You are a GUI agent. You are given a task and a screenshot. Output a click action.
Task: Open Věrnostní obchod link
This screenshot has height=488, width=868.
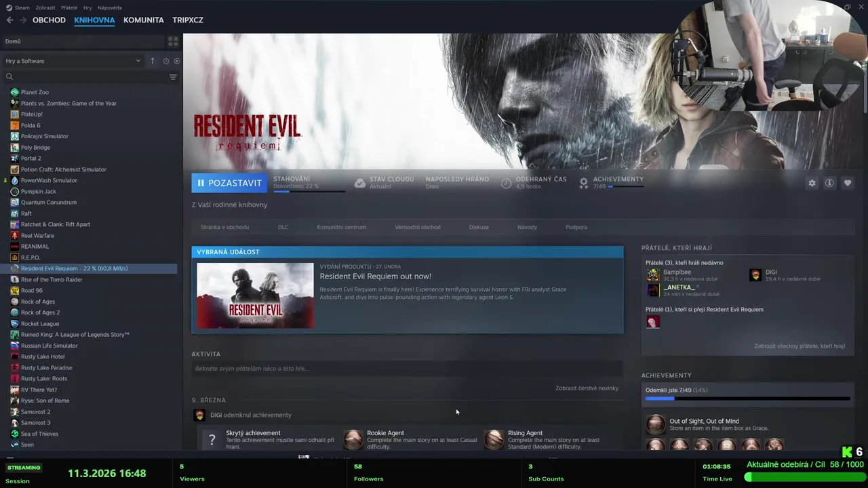point(417,227)
